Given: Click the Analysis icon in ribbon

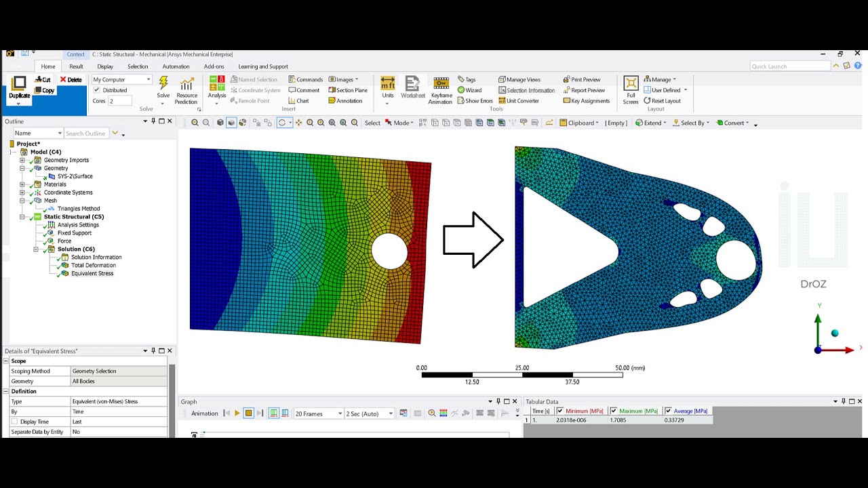Looking at the screenshot, I should [x=217, y=83].
